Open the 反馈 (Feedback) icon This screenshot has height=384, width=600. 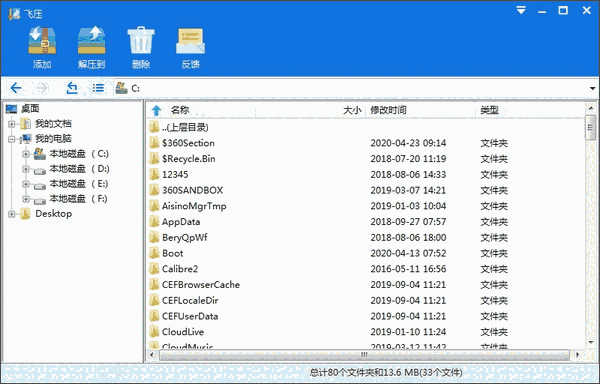(x=190, y=41)
